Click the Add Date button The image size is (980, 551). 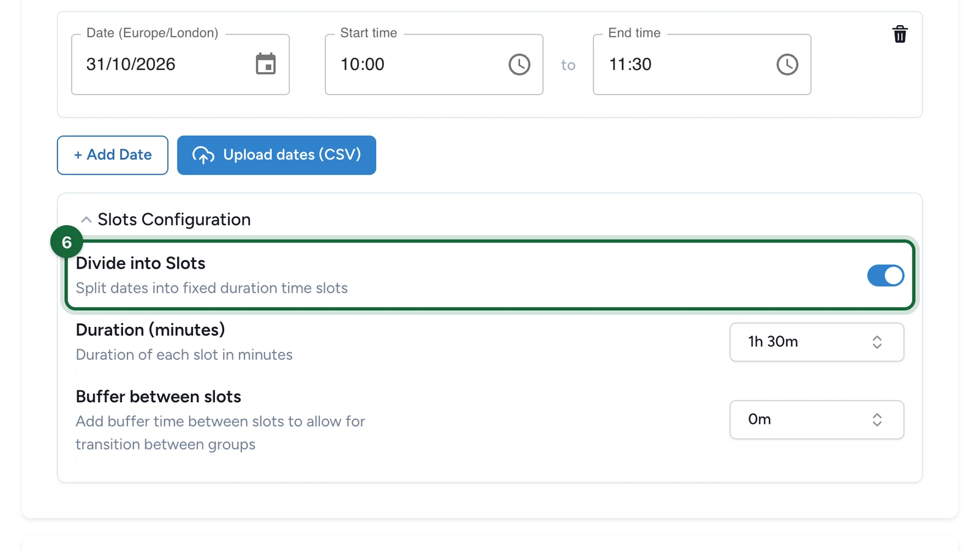coord(113,155)
